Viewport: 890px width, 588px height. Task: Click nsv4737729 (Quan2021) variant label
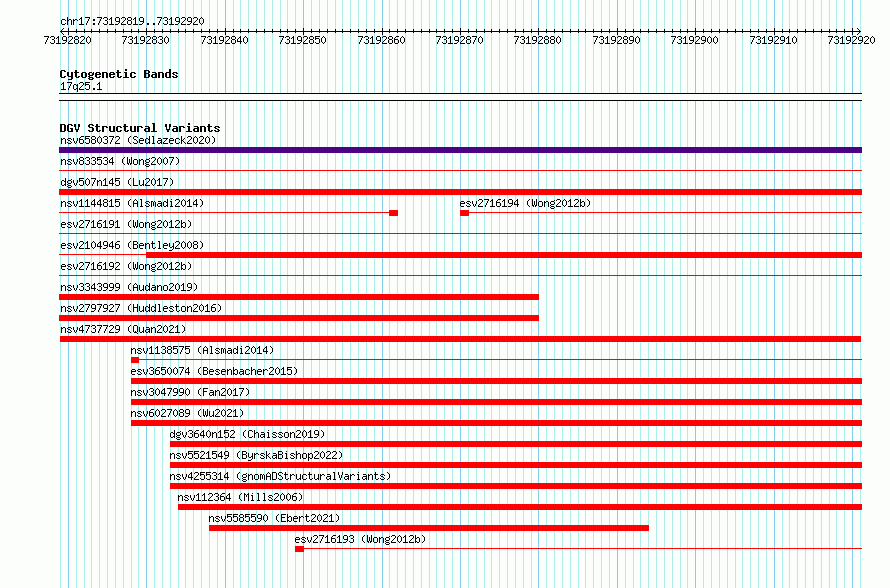pyautogui.click(x=123, y=329)
